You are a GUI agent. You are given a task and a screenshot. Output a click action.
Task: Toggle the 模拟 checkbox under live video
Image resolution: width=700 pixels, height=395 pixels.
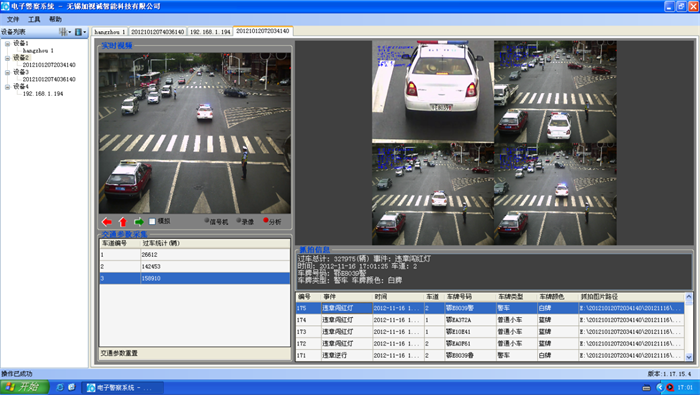[152, 221]
